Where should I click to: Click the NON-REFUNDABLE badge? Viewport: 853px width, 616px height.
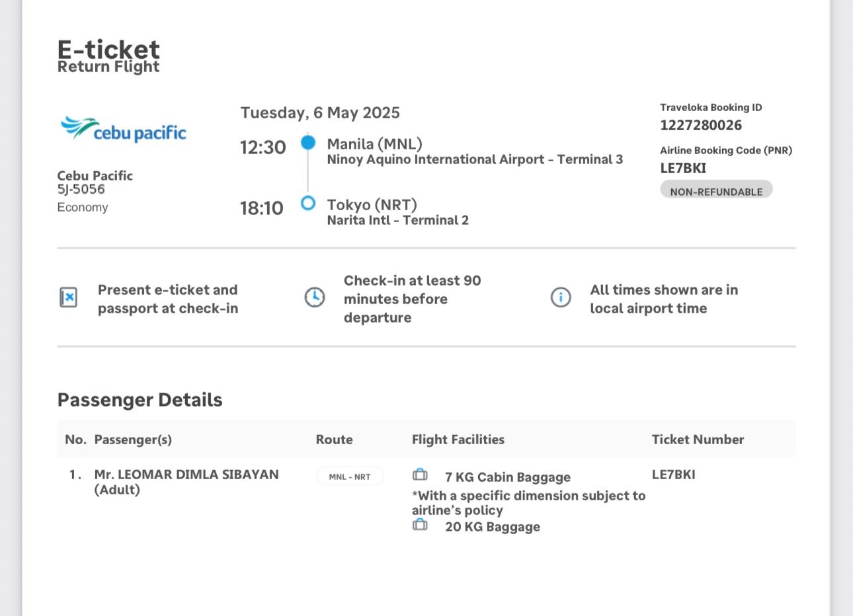[716, 191]
